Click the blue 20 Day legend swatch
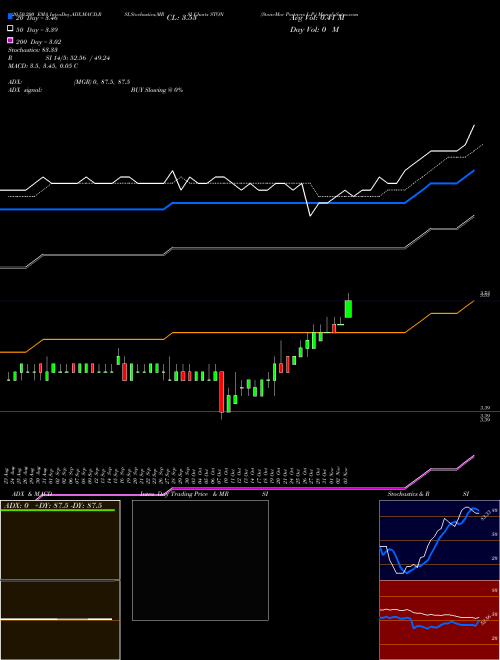The width and height of the screenshot is (500, 660). pyautogui.click(x=10, y=17)
